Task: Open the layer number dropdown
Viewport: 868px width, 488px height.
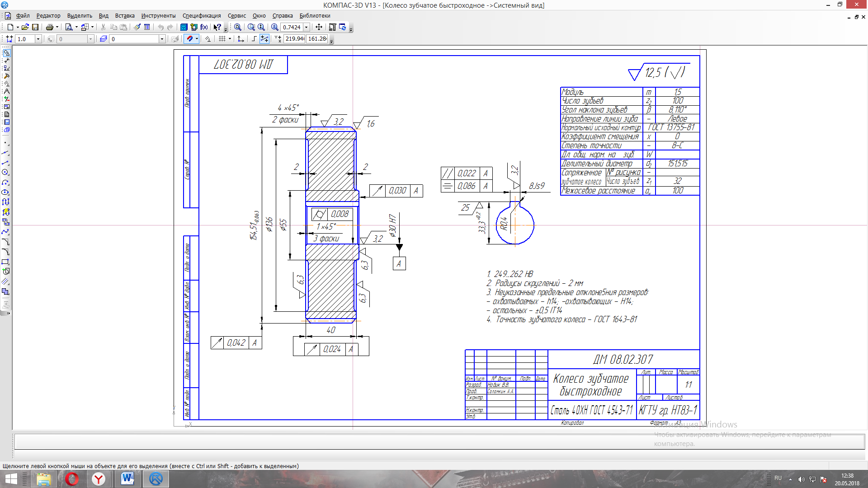Action: pos(162,39)
